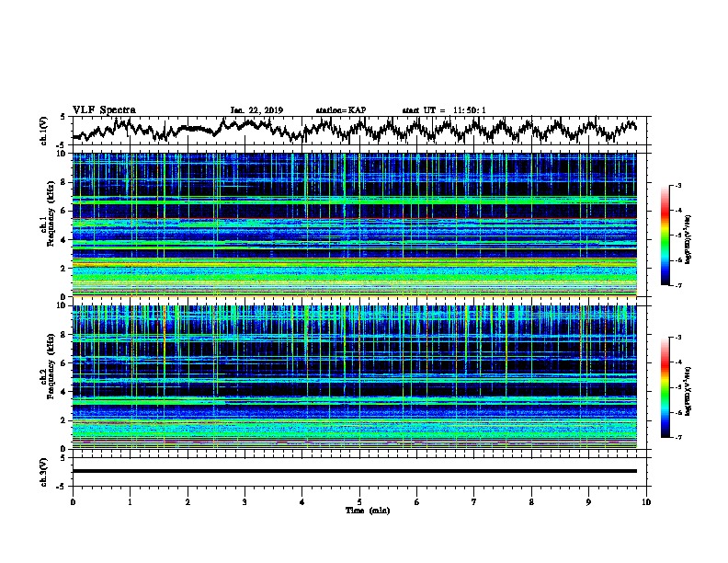Click the 'station=KAP' header text
The width and height of the screenshot is (728, 563).
pyautogui.click(x=341, y=110)
